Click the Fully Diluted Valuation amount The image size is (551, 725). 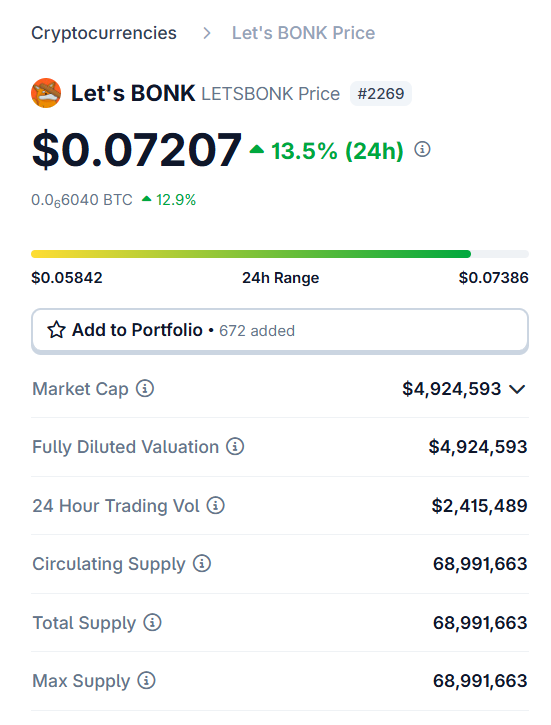(x=478, y=447)
